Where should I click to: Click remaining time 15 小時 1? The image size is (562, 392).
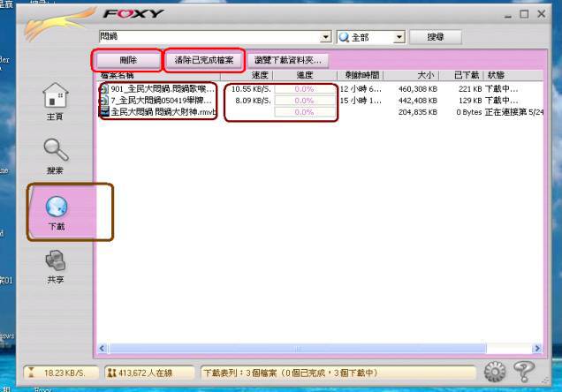click(361, 101)
